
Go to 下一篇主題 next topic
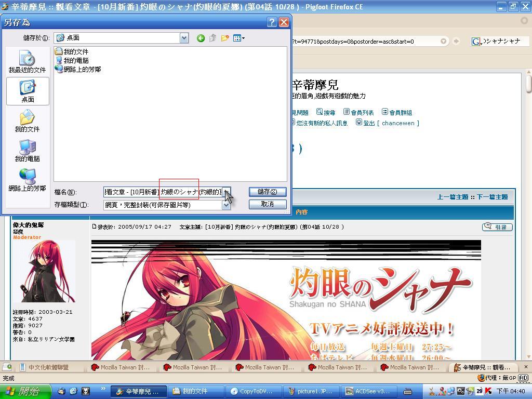493,197
